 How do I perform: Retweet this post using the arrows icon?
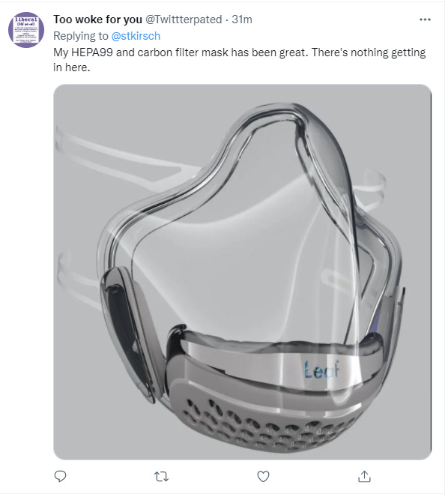pos(161,477)
